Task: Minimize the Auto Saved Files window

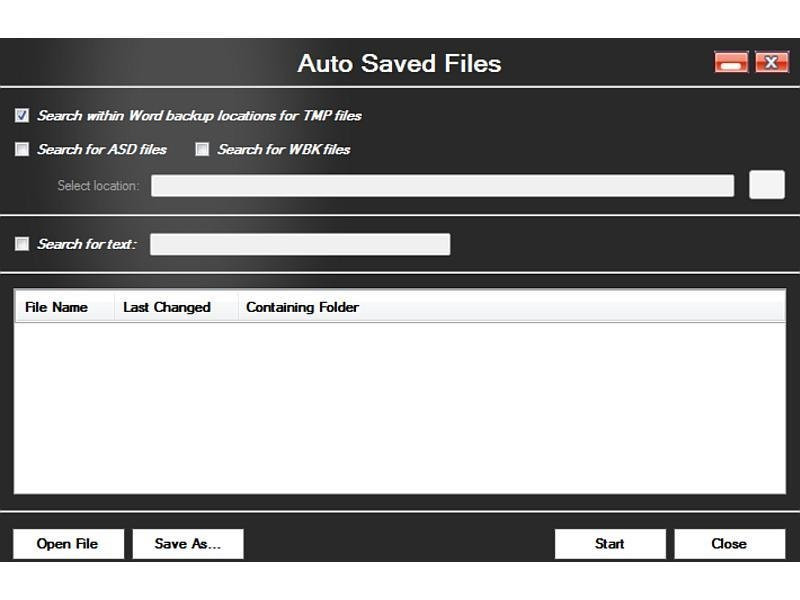Action: coord(731,62)
